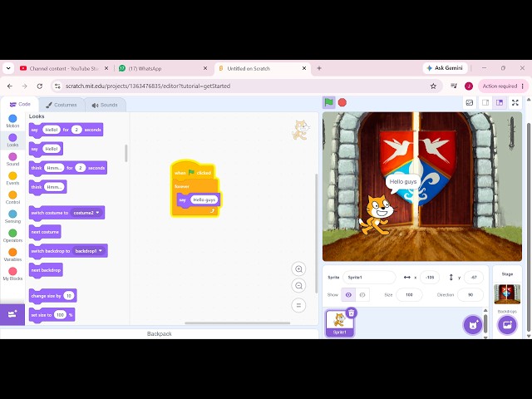The image size is (532, 399).
Task: Open the Chrome profile avatar
Action: (469, 86)
